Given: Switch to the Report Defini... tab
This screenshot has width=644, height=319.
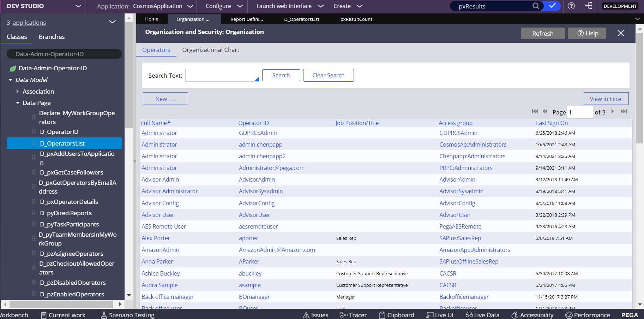Looking at the screenshot, I should (x=247, y=19).
